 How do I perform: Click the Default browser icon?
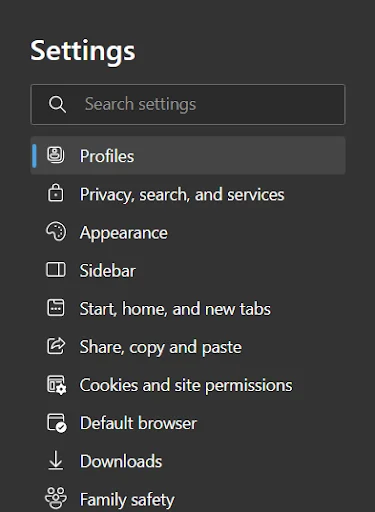(56, 423)
